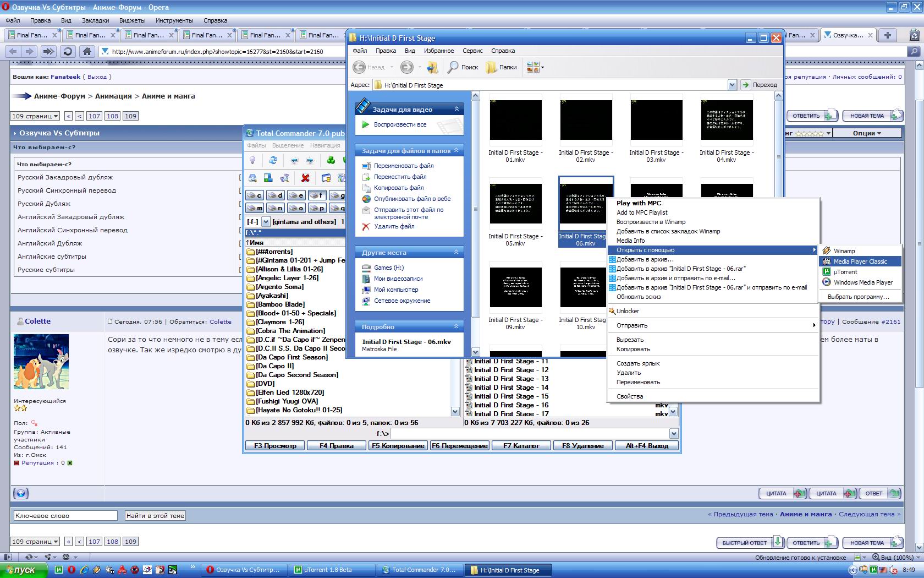Image resolution: width=924 pixels, height=578 pixels.
Task: Click Удалить файл in Explorer tasks
Action: 394,226
